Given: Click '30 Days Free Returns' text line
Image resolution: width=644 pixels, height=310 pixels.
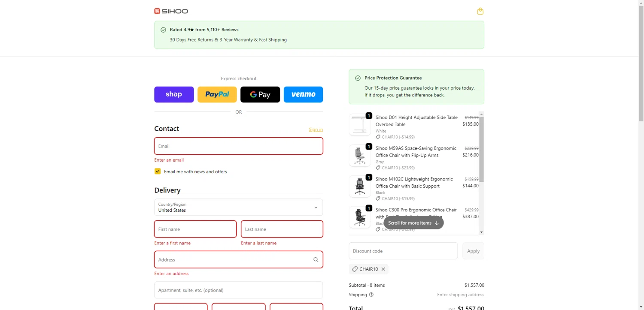Looking at the screenshot, I should coord(228,39).
